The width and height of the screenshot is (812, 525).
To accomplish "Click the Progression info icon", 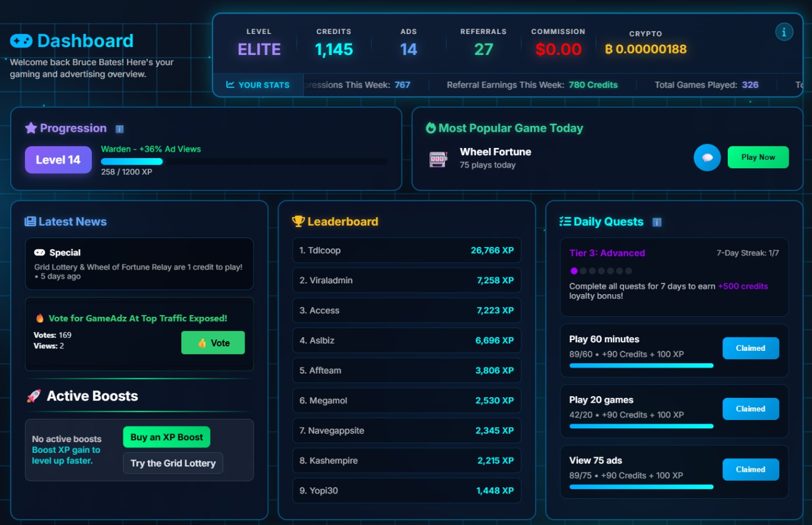I will (x=119, y=129).
